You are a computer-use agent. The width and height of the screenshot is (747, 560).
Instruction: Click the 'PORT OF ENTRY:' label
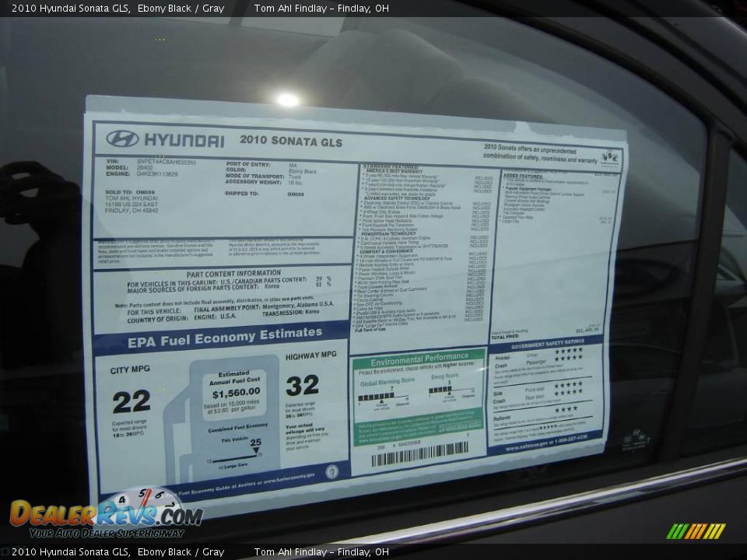pyautogui.click(x=247, y=164)
